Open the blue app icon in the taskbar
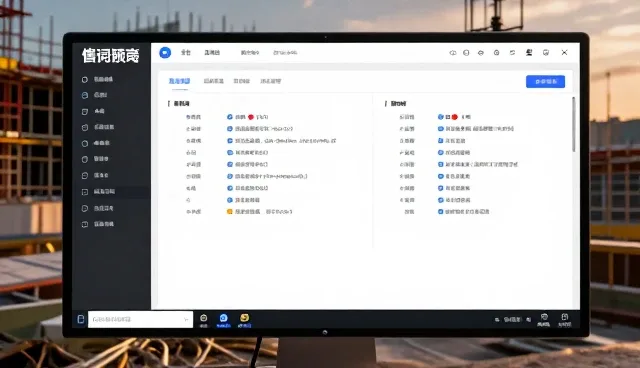640x368 pixels. 223,318
